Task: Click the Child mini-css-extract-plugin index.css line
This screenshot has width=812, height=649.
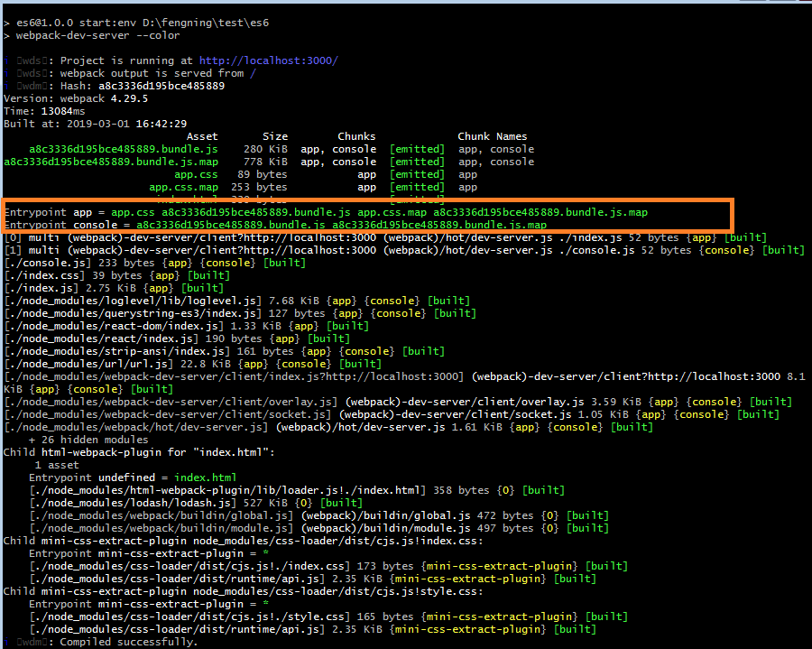Action: pos(243,541)
